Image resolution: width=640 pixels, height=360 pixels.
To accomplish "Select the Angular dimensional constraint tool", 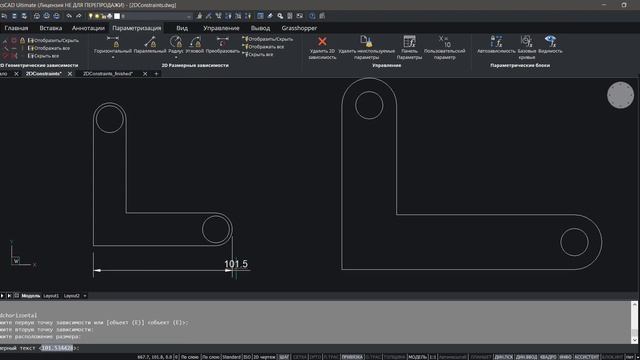I will click(x=195, y=44).
